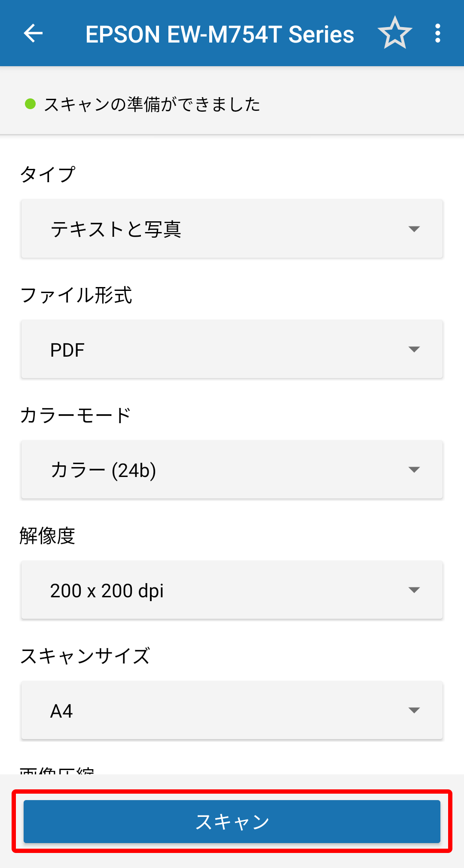
Task: Click the タイプ section label
Action: coord(48,174)
